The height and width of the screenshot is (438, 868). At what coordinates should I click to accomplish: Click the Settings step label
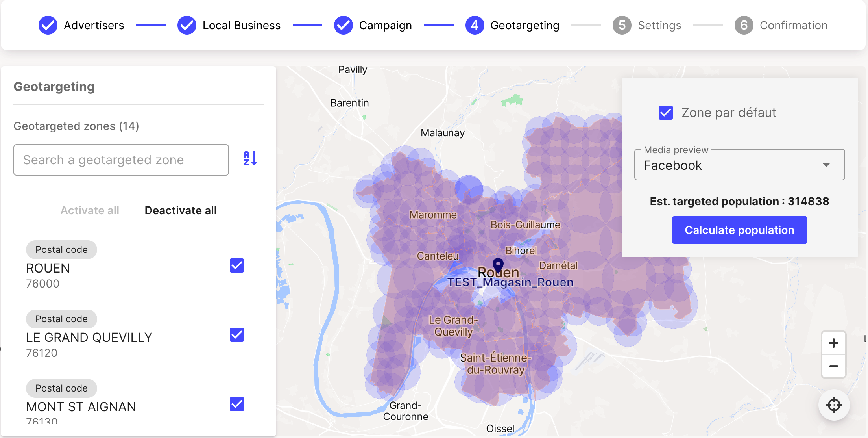click(659, 25)
